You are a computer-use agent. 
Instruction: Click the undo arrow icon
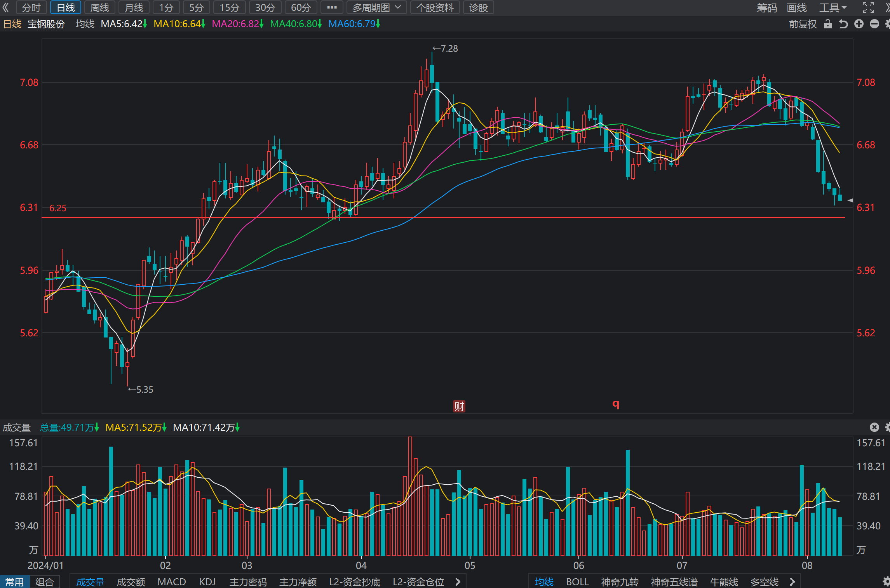click(x=843, y=24)
